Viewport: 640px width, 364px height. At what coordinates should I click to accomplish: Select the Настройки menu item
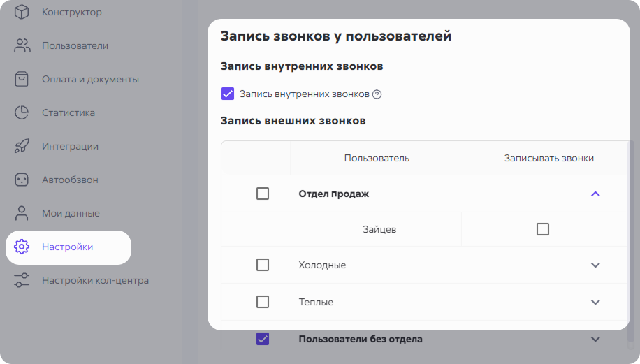coord(68,247)
